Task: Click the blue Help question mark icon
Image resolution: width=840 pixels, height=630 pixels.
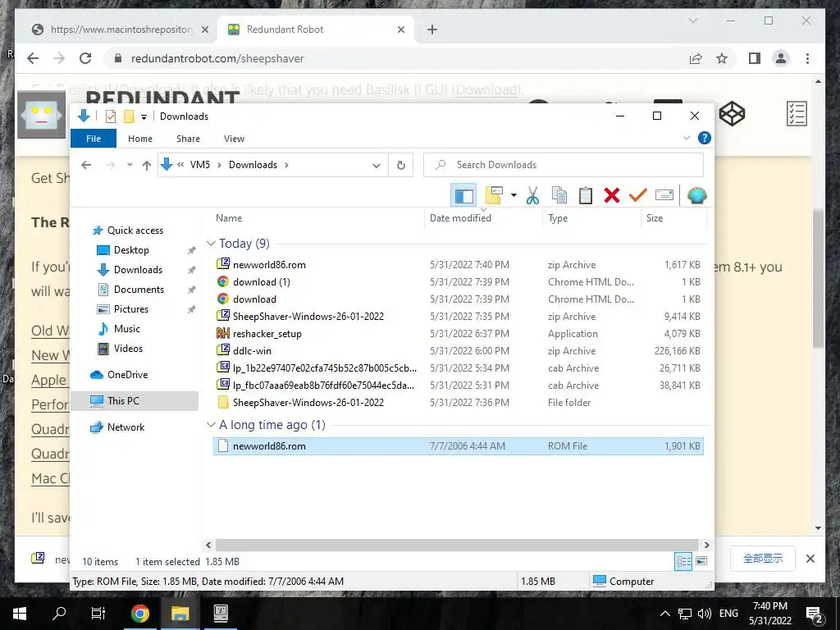Action: coord(705,138)
